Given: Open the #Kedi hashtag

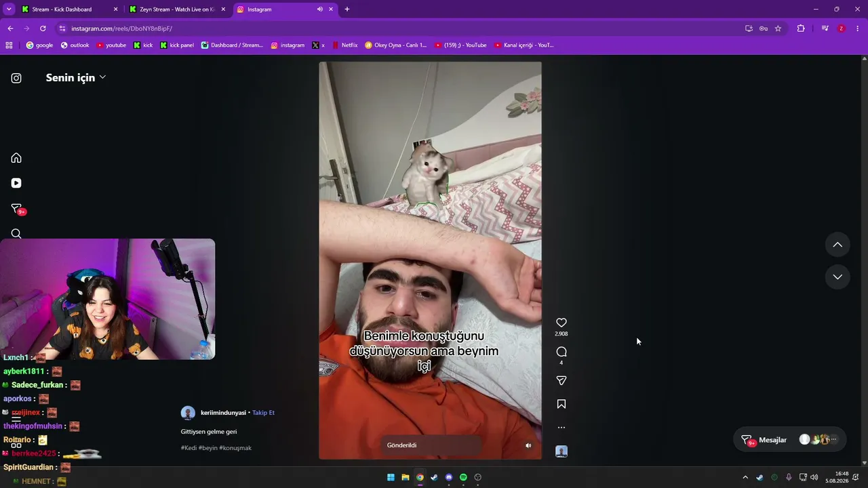Looking at the screenshot, I should click(x=189, y=448).
